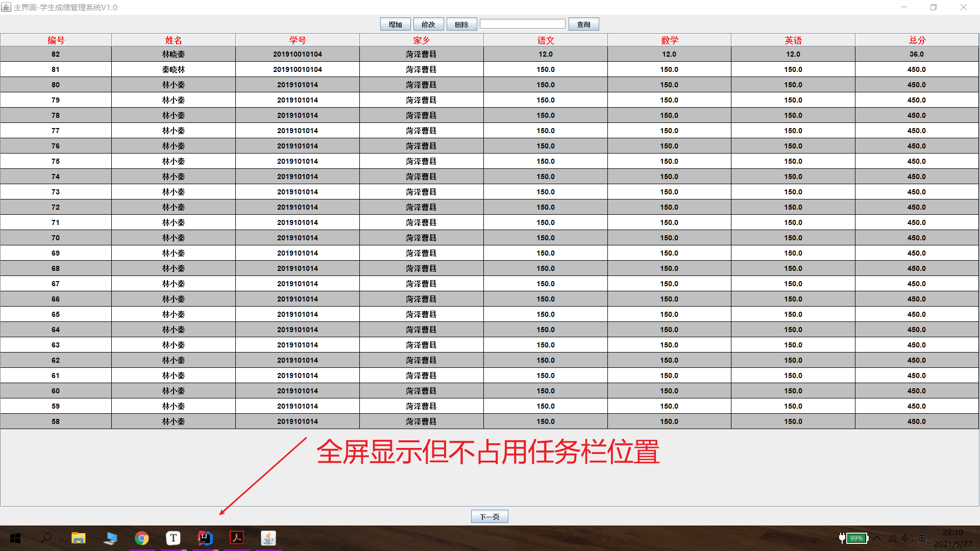The height and width of the screenshot is (551, 980).
Task: Click 英语 12.0 cell in row 82
Action: coord(793,54)
